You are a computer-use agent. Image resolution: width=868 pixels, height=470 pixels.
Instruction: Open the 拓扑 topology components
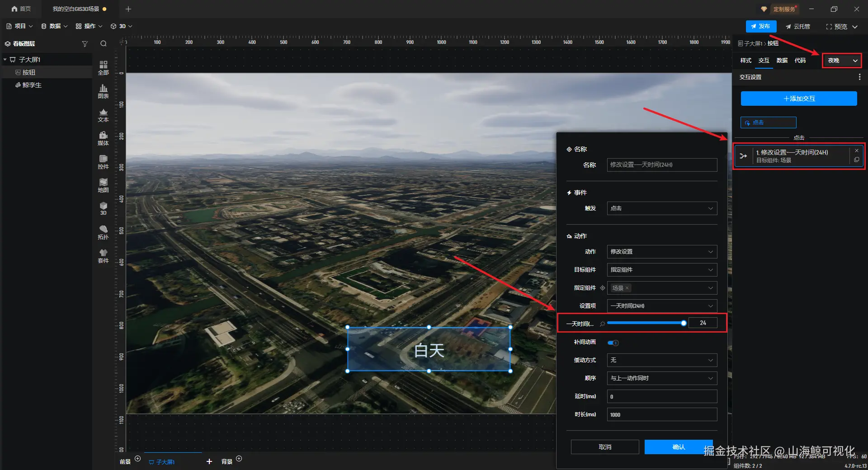(x=104, y=233)
